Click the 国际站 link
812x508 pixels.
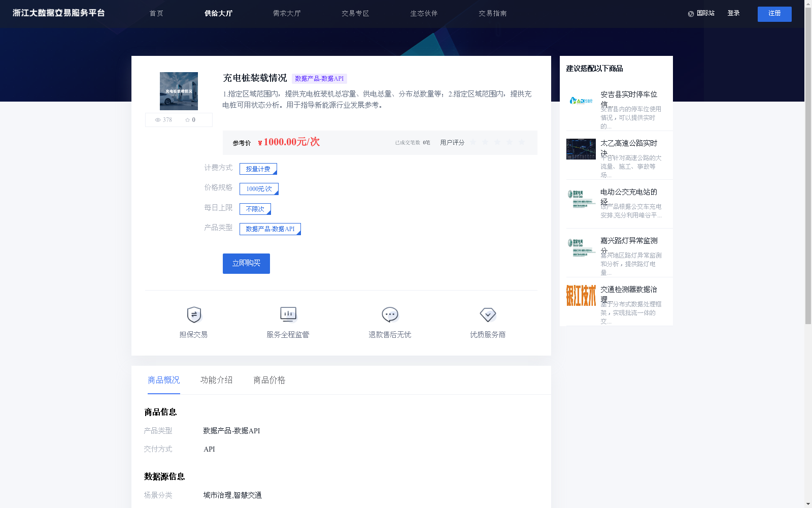click(x=705, y=14)
